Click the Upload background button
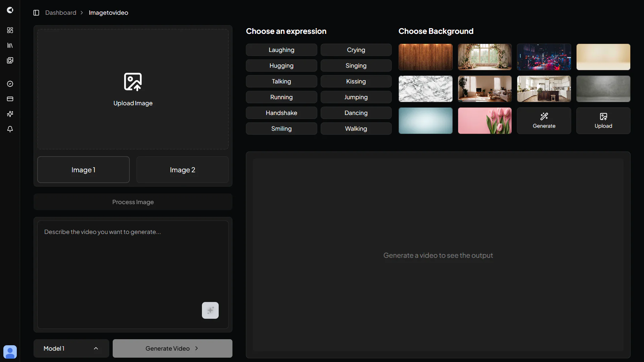 (603, 121)
